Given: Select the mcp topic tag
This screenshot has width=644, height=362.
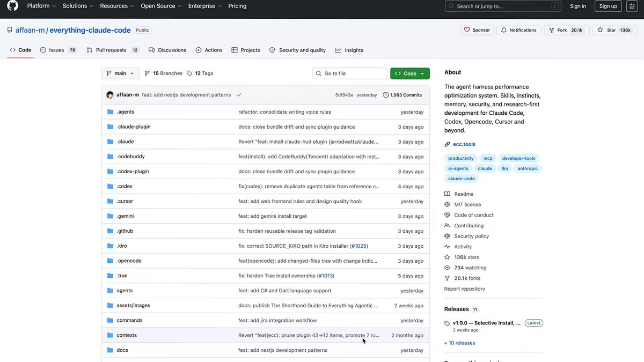Looking at the screenshot, I should 488,158.
